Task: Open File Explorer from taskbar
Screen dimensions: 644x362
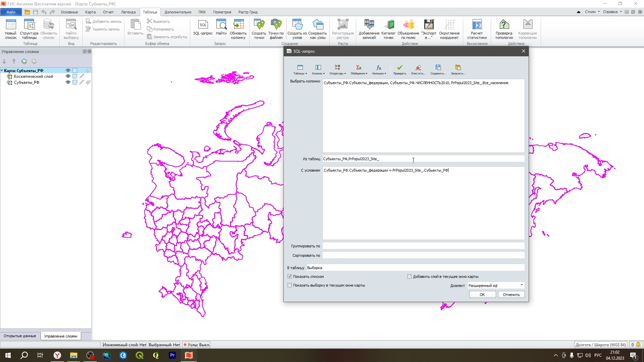Action: pyautogui.click(x=74, y=355)
